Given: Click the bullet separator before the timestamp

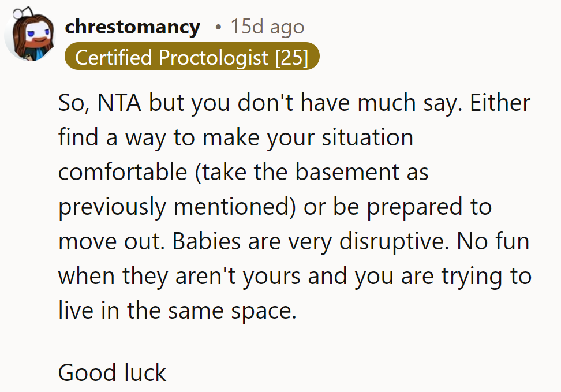Looking at the screenshot, I should 217,27.
